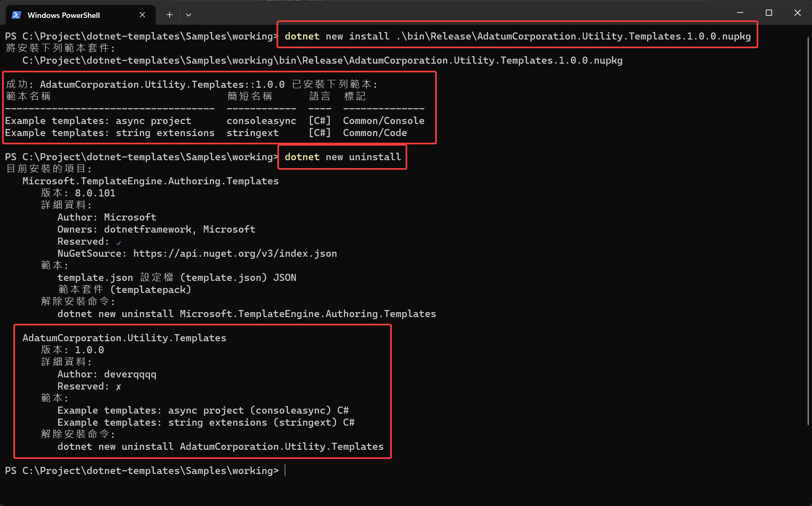
Task: Click 'Author: deverqqqq' line
Action: [x=107, y=374]
